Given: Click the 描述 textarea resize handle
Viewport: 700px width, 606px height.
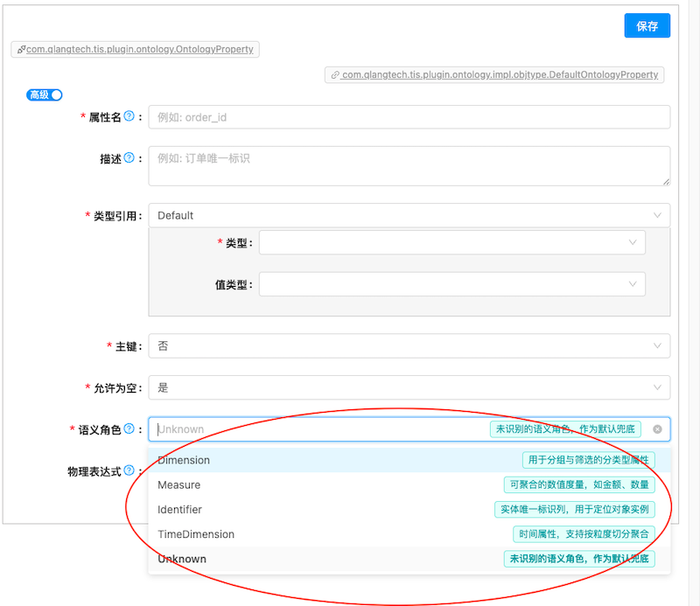Looking at the screenshot, I should tap(666, 182).
